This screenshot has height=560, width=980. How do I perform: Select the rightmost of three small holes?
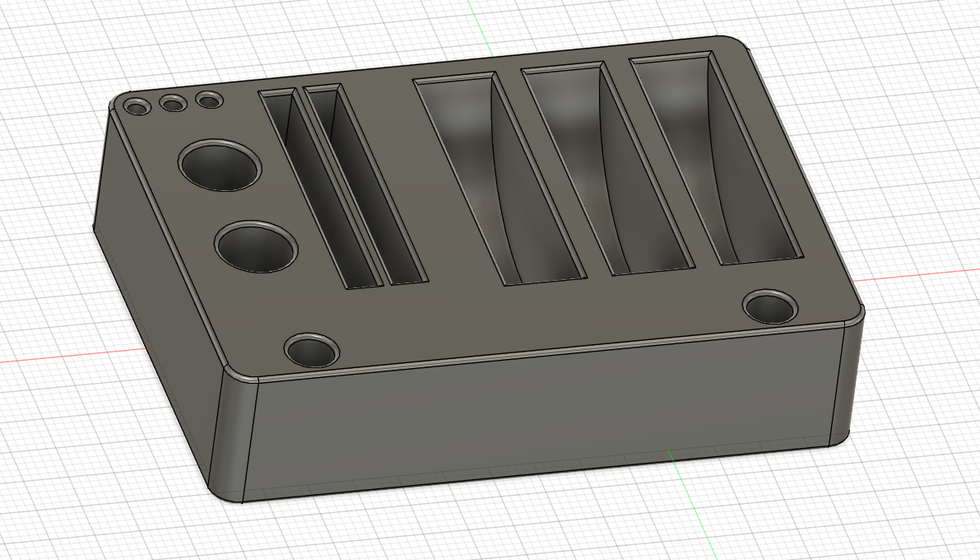pos(209,100)
